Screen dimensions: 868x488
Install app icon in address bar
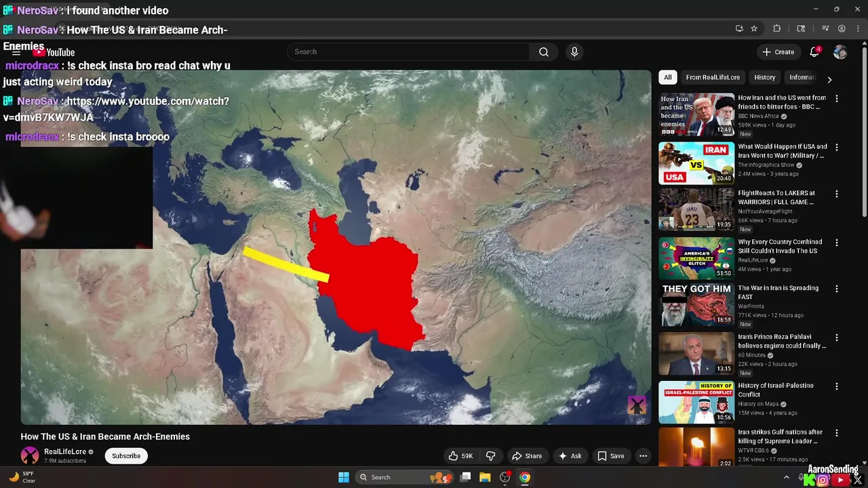739,28
